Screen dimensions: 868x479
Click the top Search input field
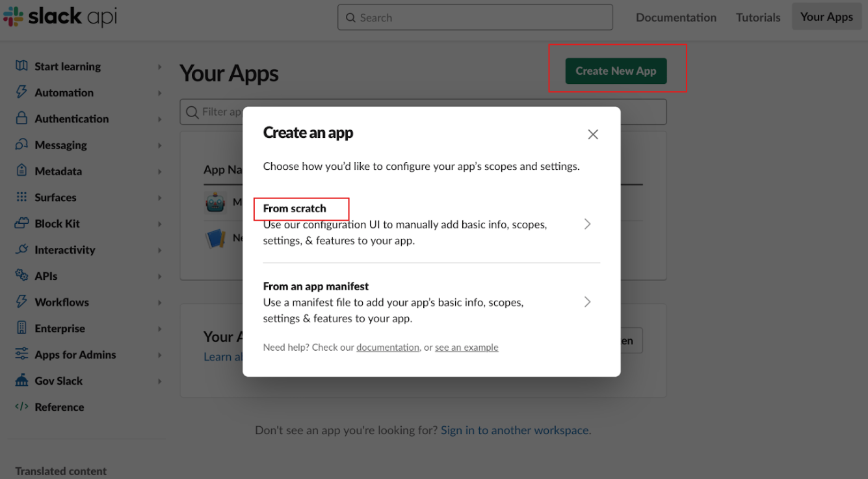click(475, 18)
